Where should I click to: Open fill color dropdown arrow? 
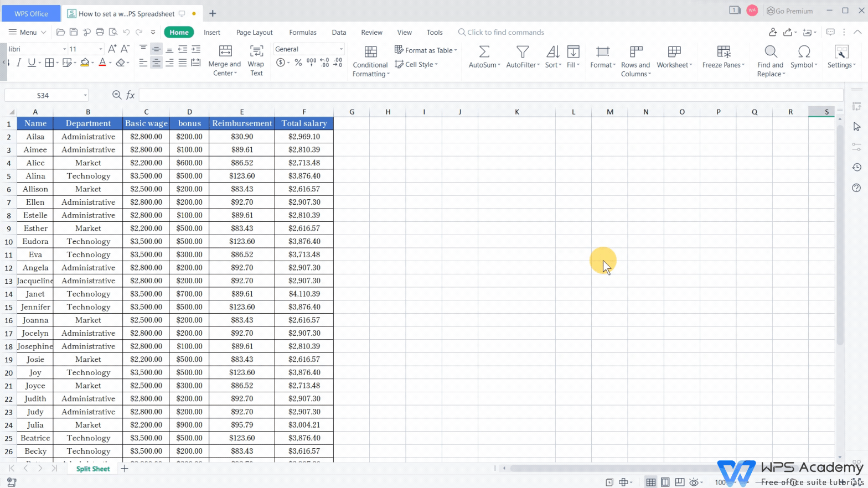[x=93, y=63]
